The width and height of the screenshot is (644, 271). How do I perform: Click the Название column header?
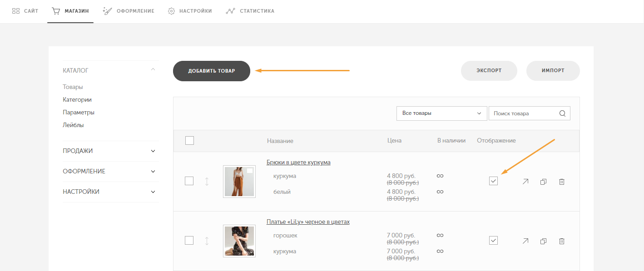click(280, 141)
